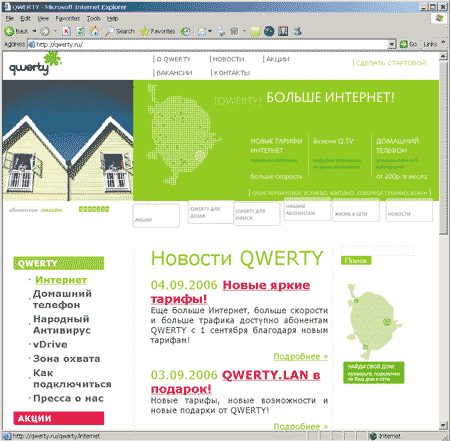Viewport: 450px width, 441px height.
Task: Click the red АКЦИИ sidebar header
Action: (x=59, y=418)
